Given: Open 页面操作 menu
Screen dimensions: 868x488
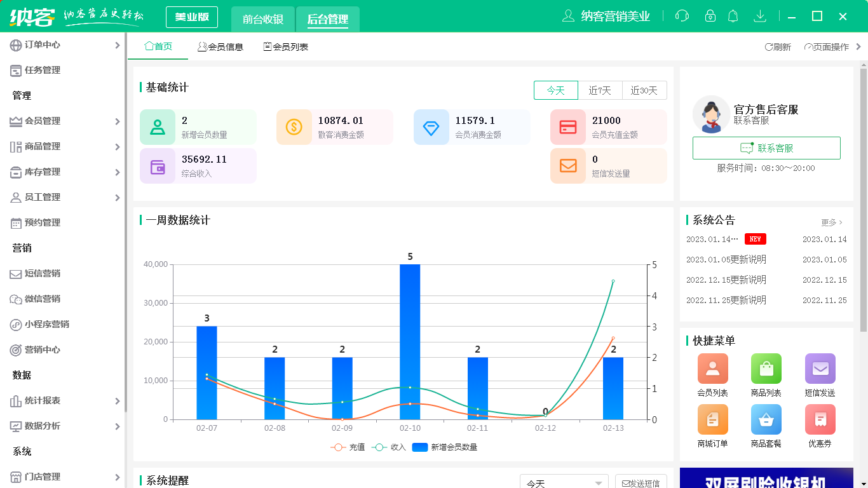Looking at the screenshot, I should tap(827, 47).
